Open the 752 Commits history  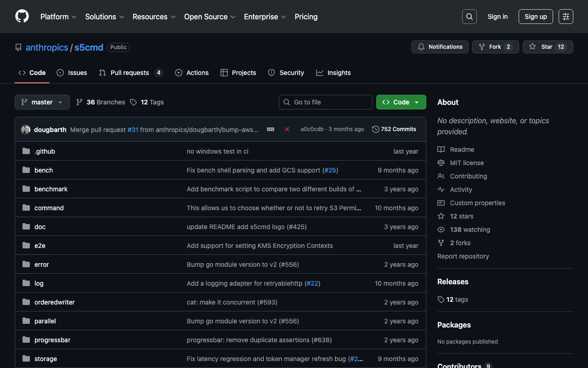pos(394,129)
